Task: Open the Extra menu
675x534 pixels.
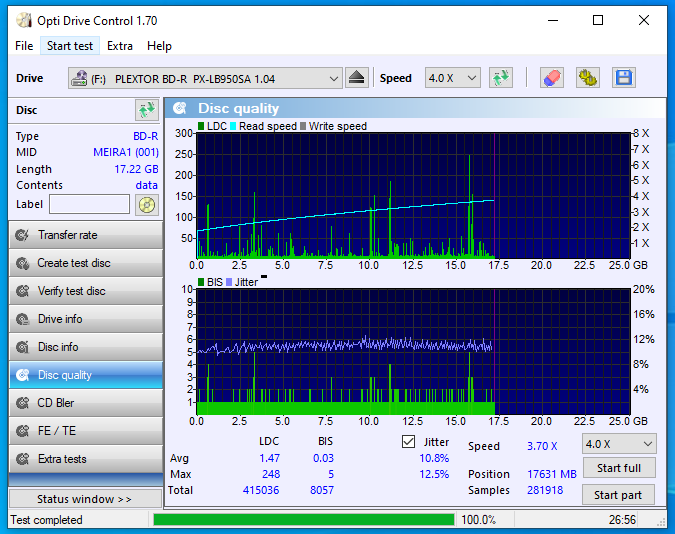Action: tap(120, 46)
